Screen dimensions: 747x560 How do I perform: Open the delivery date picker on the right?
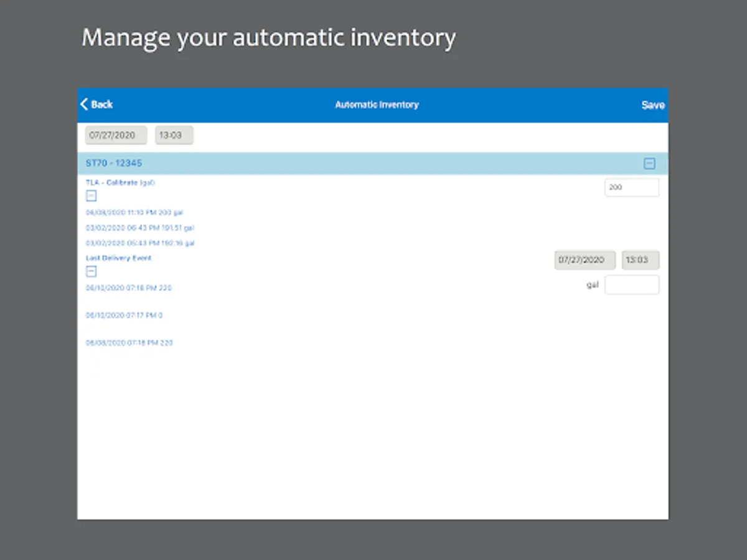584,260
